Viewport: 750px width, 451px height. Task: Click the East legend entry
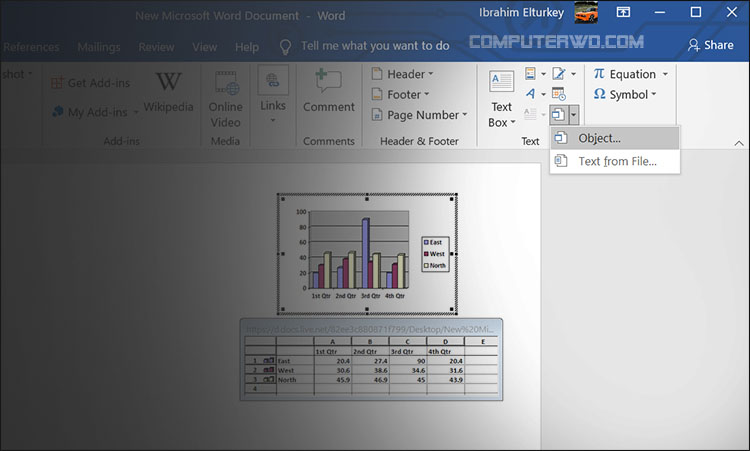[x=435, y=242]
